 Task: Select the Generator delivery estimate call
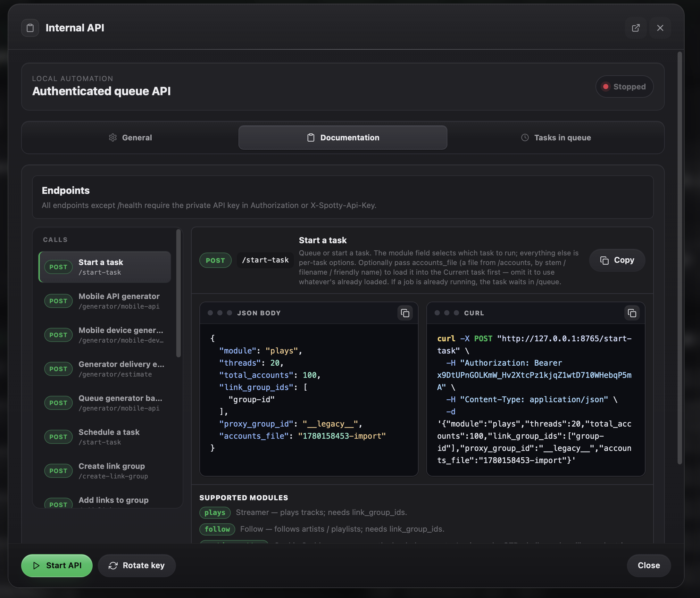[105, 369]
